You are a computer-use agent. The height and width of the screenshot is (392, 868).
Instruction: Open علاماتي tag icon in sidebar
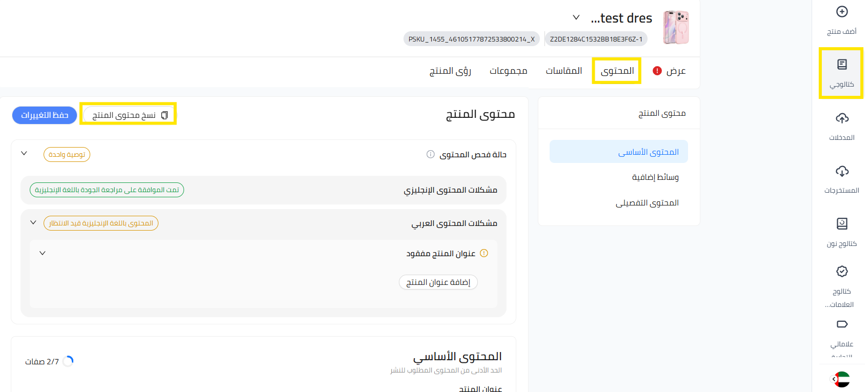(842, 324)
